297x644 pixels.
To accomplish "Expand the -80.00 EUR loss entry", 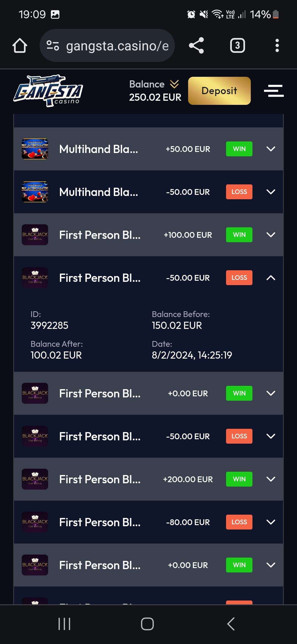I will (271, 522).
